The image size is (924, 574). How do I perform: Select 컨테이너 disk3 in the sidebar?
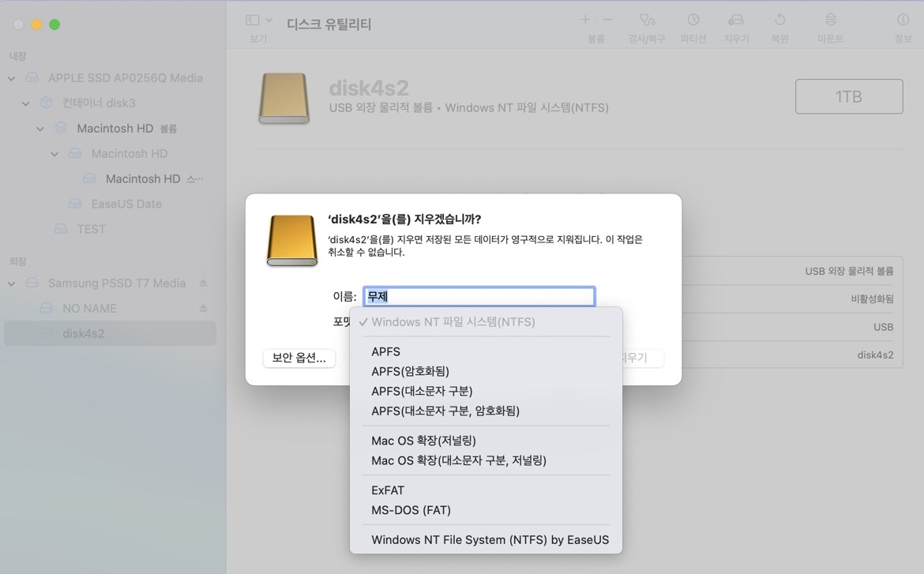99,103
